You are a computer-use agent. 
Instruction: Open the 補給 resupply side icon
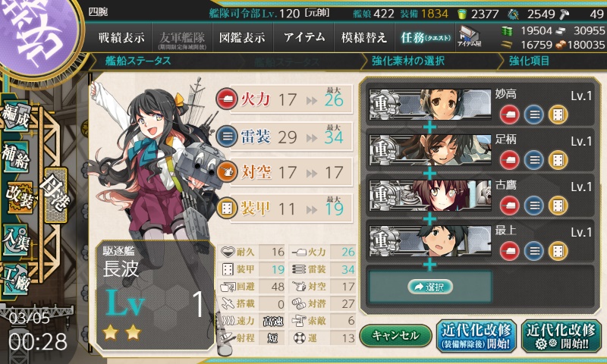[x=16, y=157]
